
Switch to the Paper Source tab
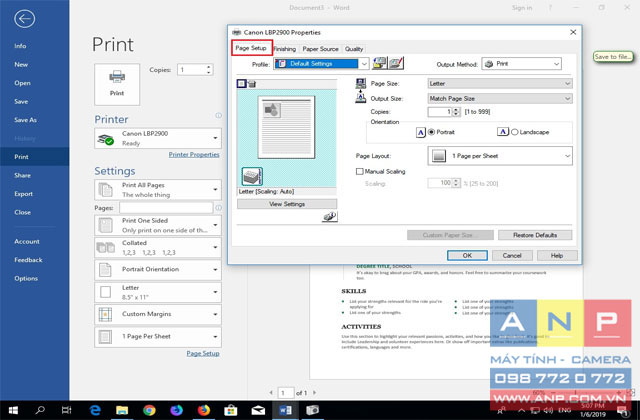(x=320, y=49)
